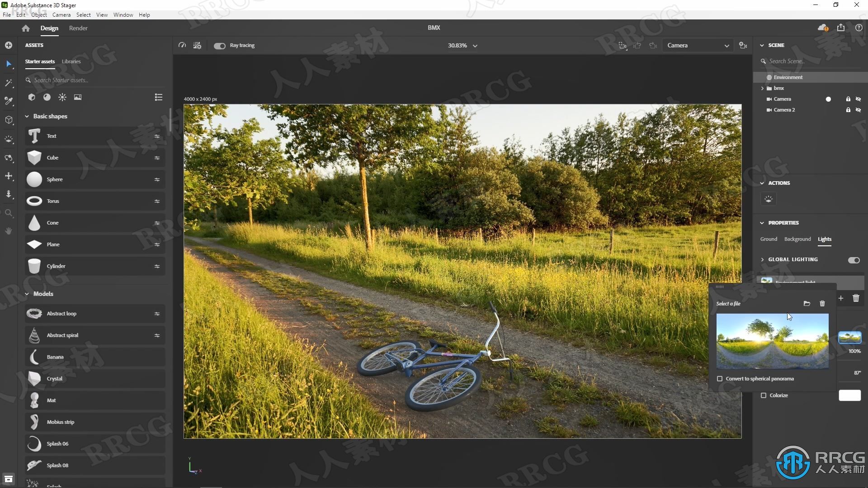This screenshot has height=488, width=868.
Task: Click the Import/Export scene icon
Action: click(841, 28)
